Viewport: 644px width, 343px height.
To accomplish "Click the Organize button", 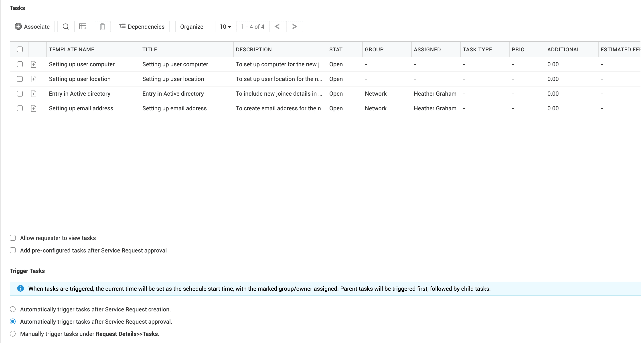I will [192, 26].
